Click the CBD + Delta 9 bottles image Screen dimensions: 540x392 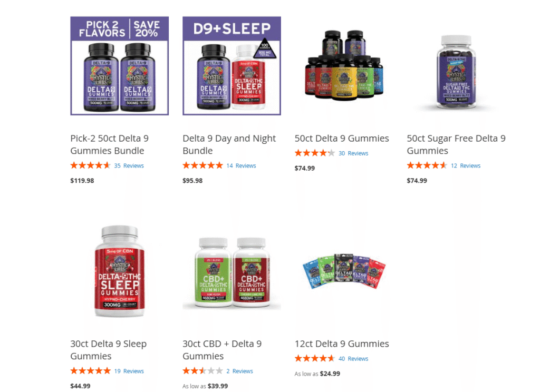232,272
